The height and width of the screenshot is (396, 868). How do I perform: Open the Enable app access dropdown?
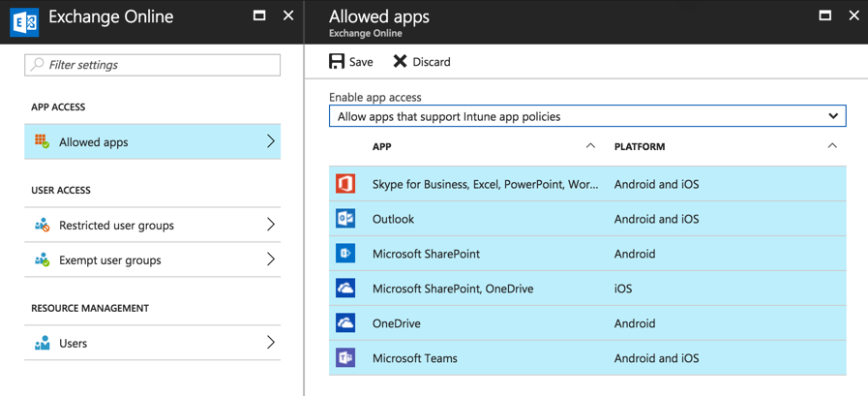click(x=587, y=116)
